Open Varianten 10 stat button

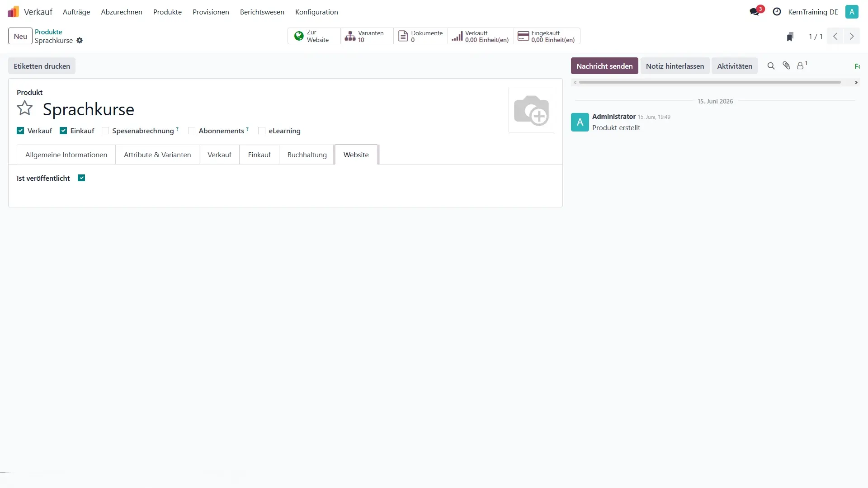point(367,36)
